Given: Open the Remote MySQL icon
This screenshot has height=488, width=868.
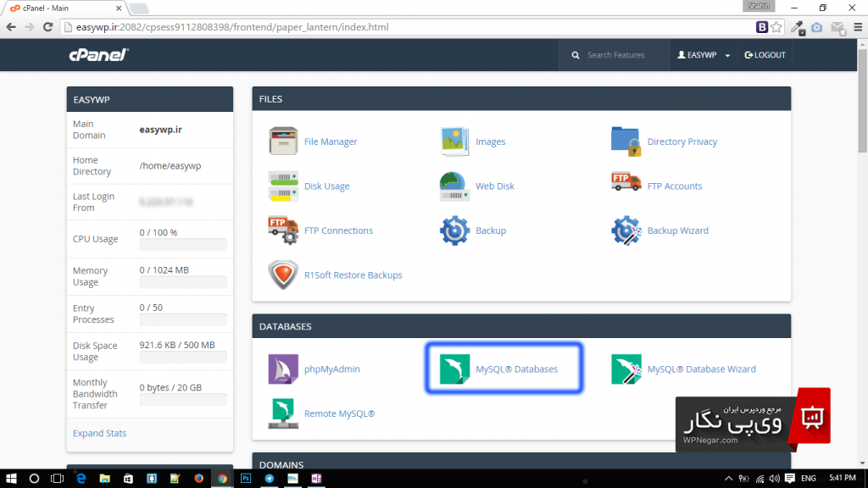Looking at the screenshot, I should click(x=283, y=413).
